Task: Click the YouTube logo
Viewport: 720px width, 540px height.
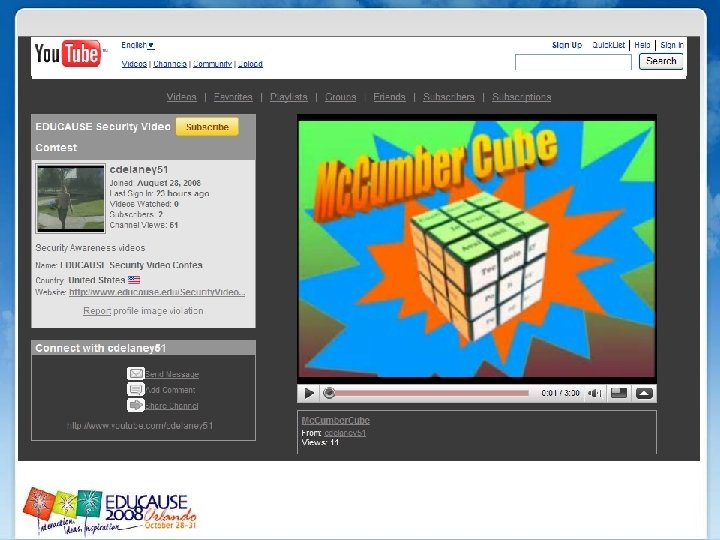Action: (70, 53)
